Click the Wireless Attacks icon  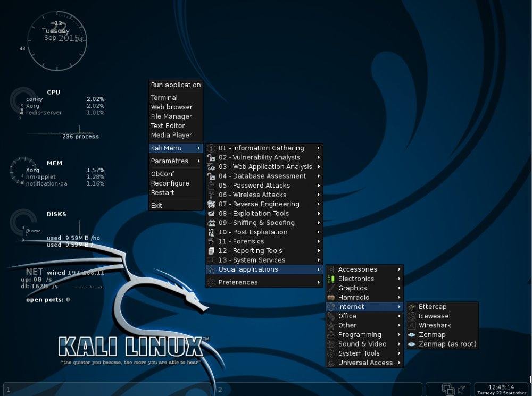211,195
